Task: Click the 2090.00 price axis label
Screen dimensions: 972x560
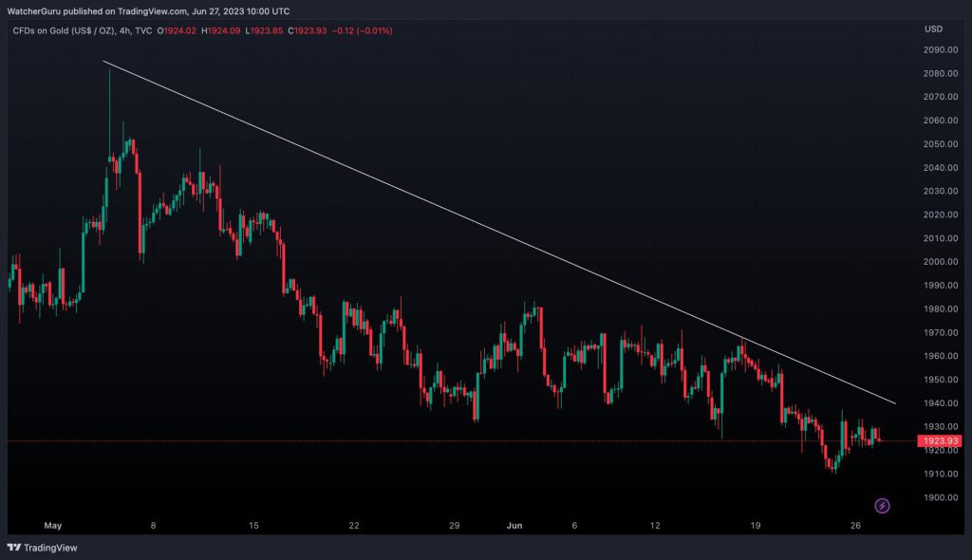Action: coord(941,49)
